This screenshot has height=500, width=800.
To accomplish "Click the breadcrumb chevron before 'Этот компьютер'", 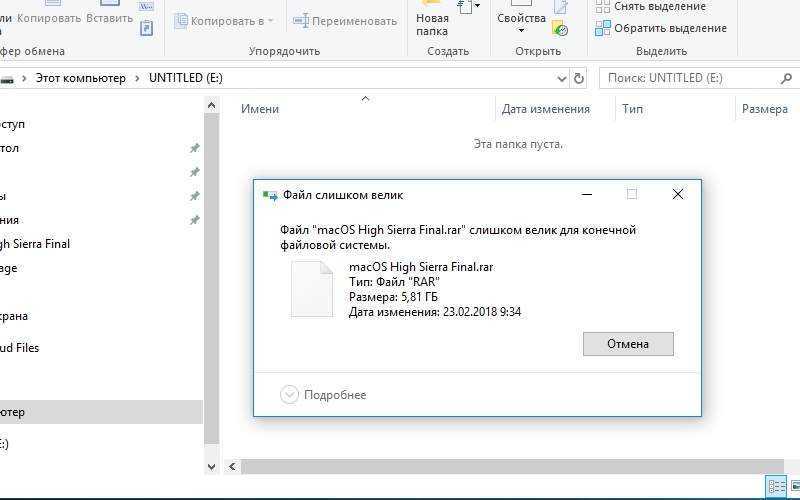I will tap(24, 79).
